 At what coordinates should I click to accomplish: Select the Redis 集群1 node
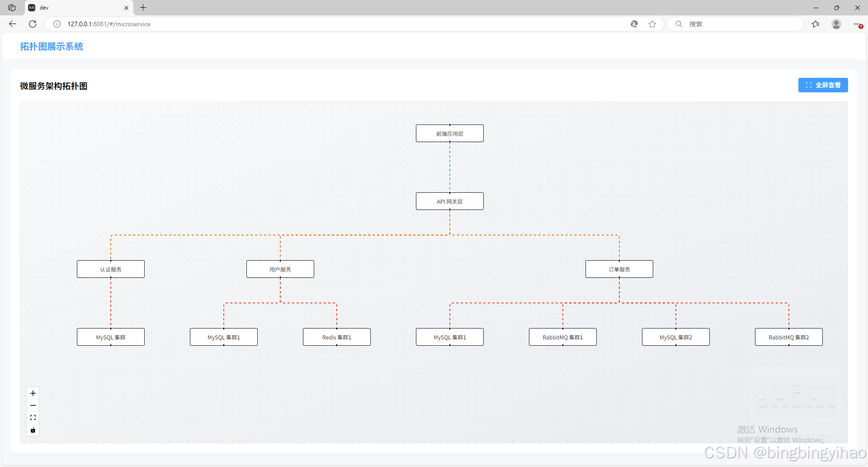point(337,337)
